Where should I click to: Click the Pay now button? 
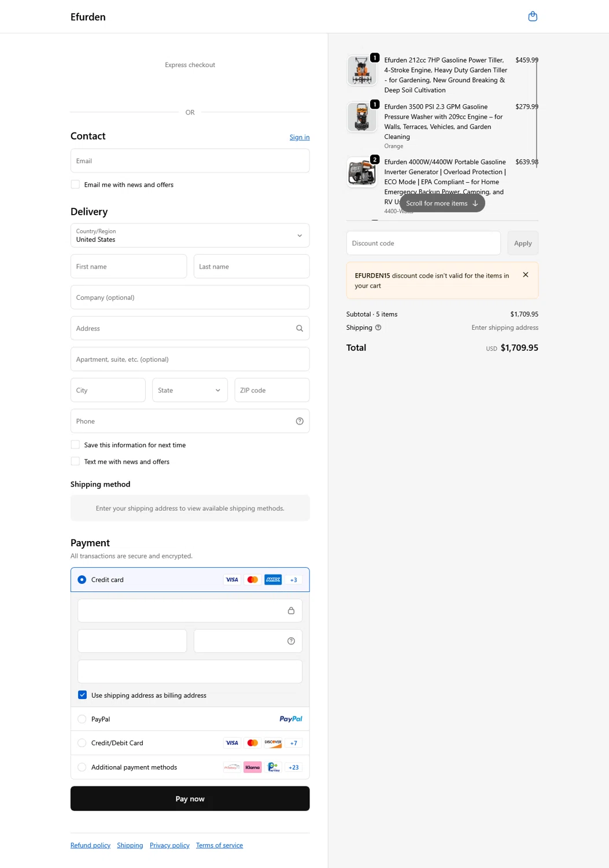[x=190, y=799]
